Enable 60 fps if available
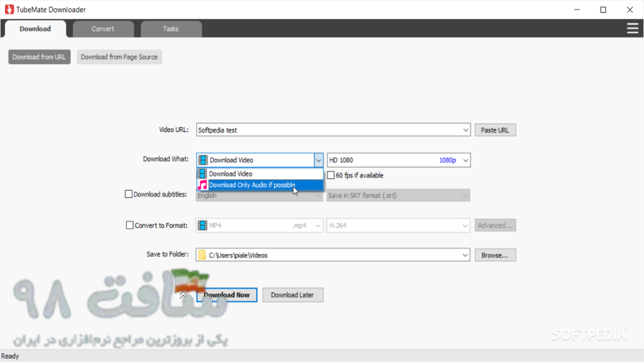The height and width of the screenshot is (362, 644). click(331, 175)
